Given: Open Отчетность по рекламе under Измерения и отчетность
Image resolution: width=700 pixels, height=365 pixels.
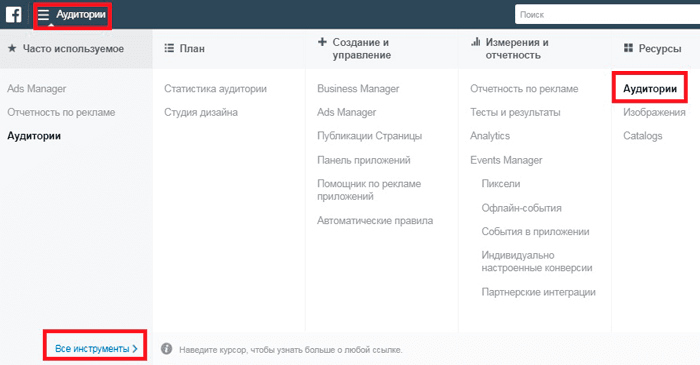Looking at the screenshot, I should tap(524, 88).
